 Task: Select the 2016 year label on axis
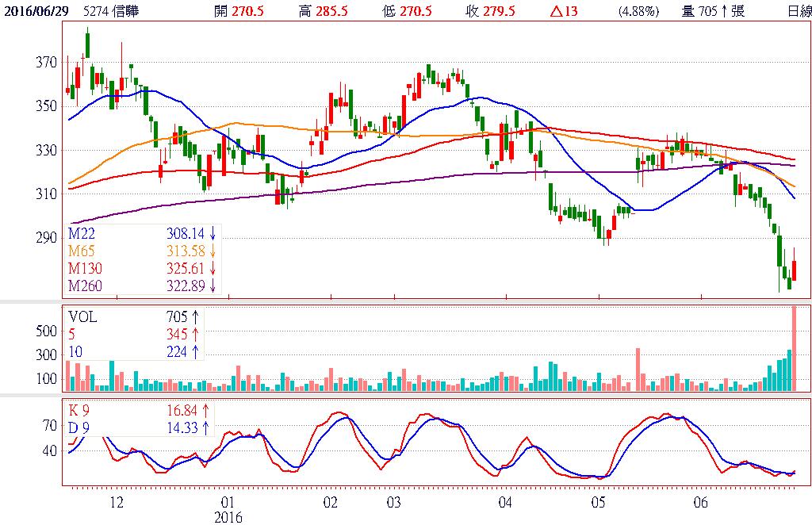228,516
